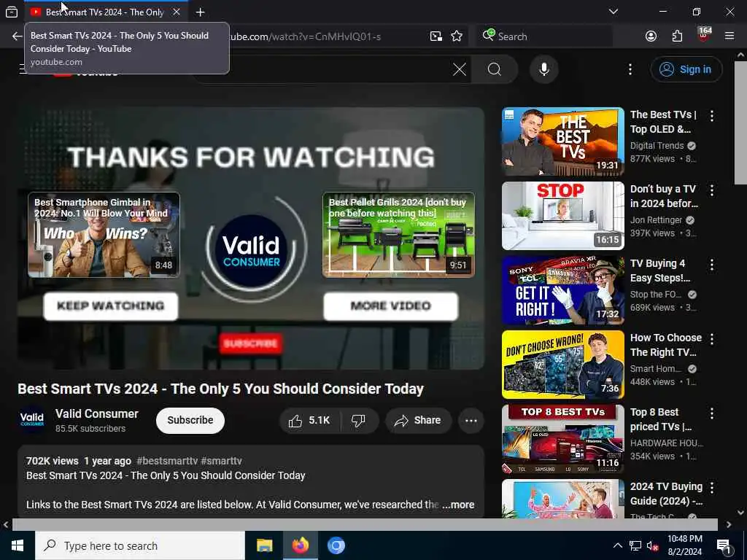This screenshot has width=747, height=560.
Task: Open the blue browser icon next to Firefox
Action: 336,545
